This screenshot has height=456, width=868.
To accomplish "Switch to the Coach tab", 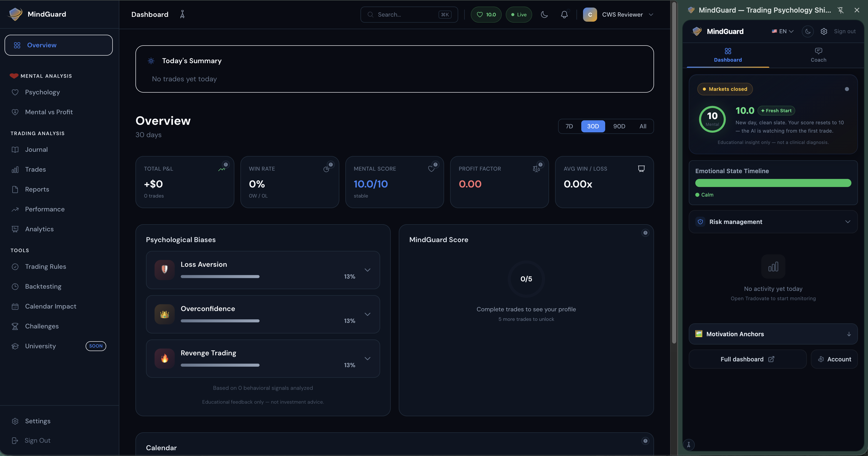I will 818,55.
